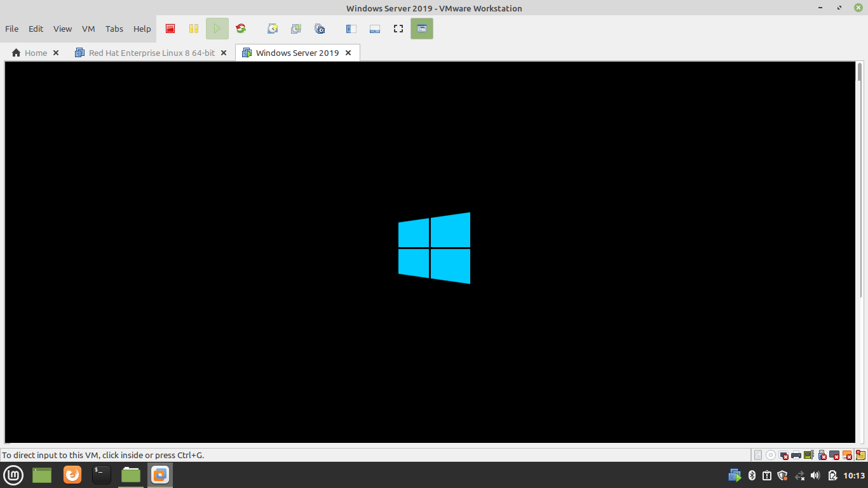Open the message log sticky-note icon

[860, 455]
